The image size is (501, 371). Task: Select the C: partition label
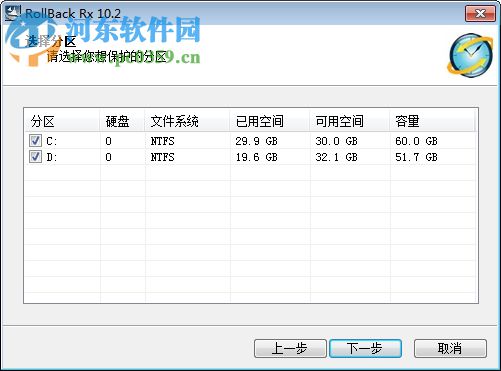coord(52,141)
